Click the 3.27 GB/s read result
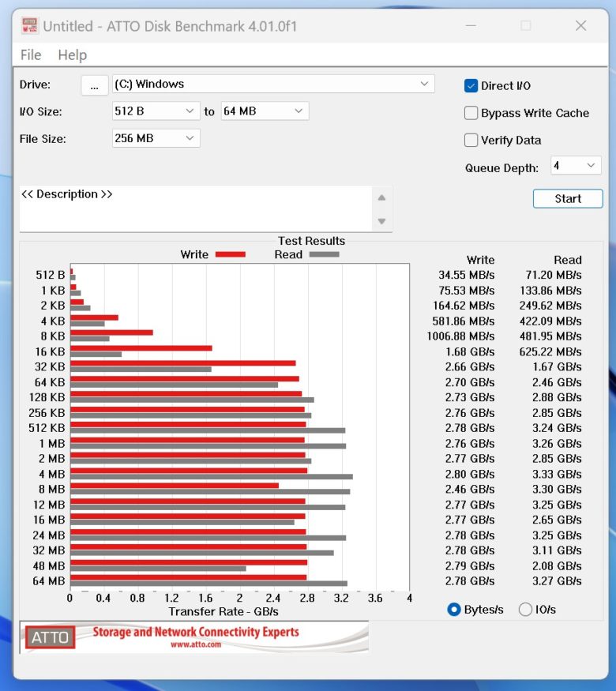Screen dimensions: 616x691 pyautogui.click(x=557, y=580)
